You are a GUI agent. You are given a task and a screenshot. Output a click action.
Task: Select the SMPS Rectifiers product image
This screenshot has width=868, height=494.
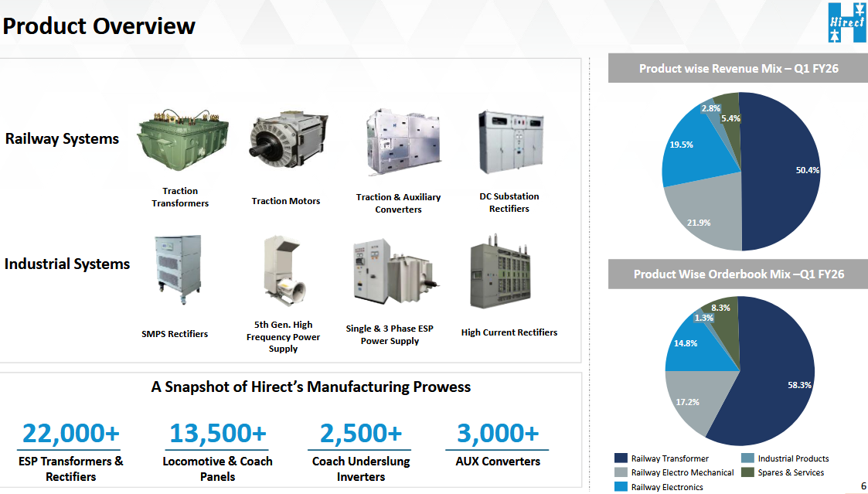178,269
